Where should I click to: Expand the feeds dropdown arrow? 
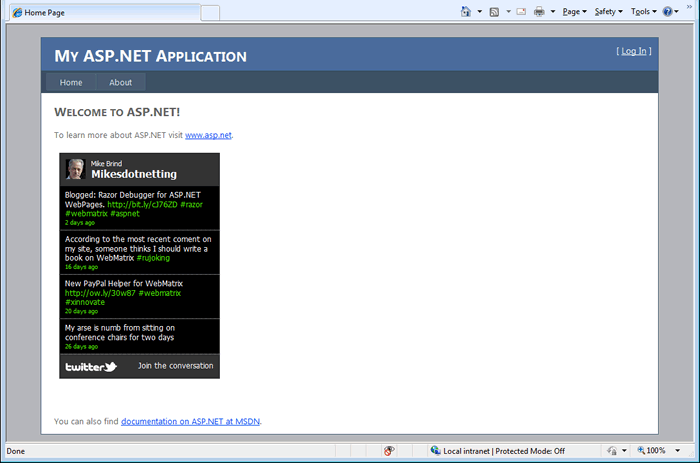click(508, 12)
